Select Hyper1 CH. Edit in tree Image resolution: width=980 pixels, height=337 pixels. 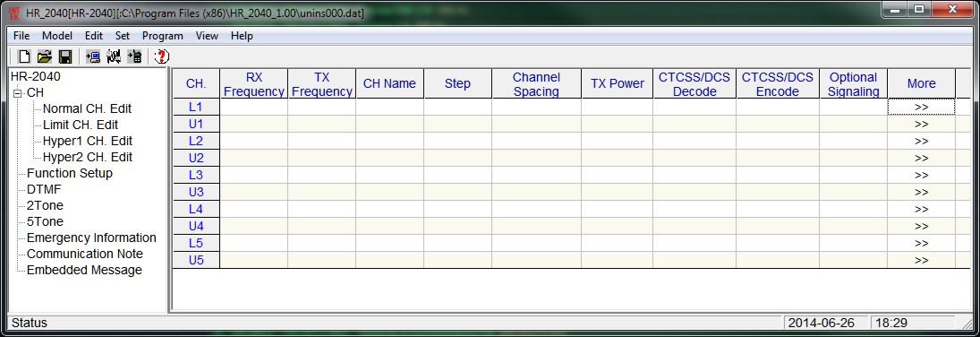pyautogui.click(x=88, y=141)
